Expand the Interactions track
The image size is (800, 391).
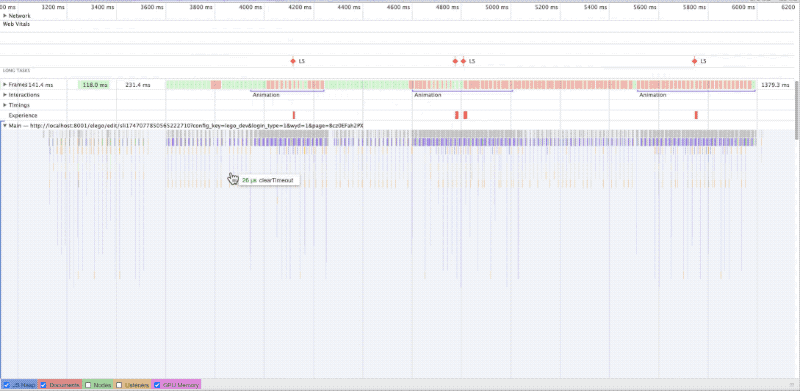[5, 95]
